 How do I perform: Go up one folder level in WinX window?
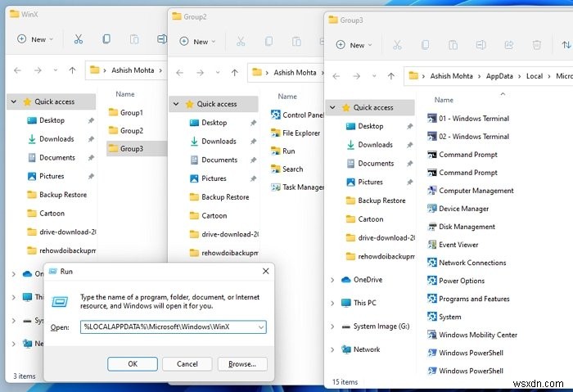(x=72, y=70)
